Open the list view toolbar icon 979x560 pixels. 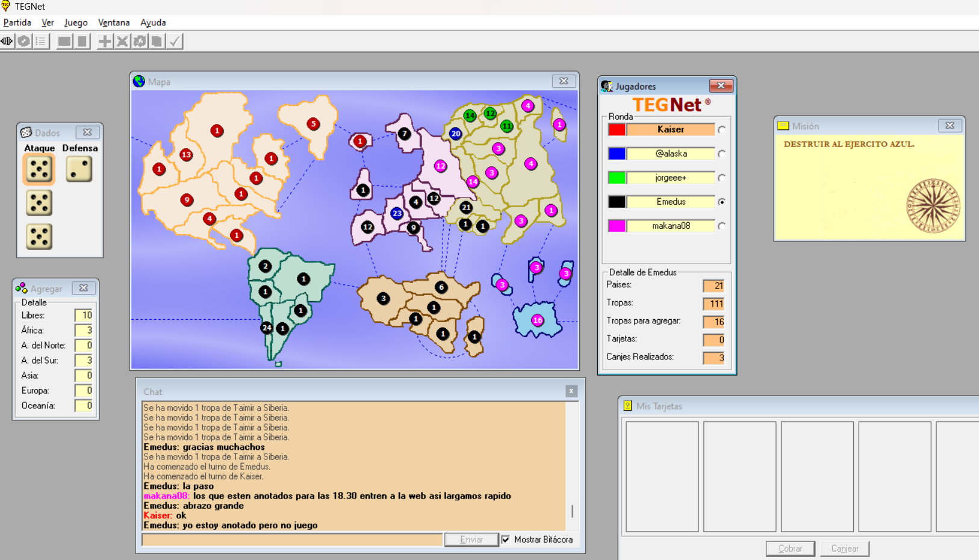(x=41, y=41)
